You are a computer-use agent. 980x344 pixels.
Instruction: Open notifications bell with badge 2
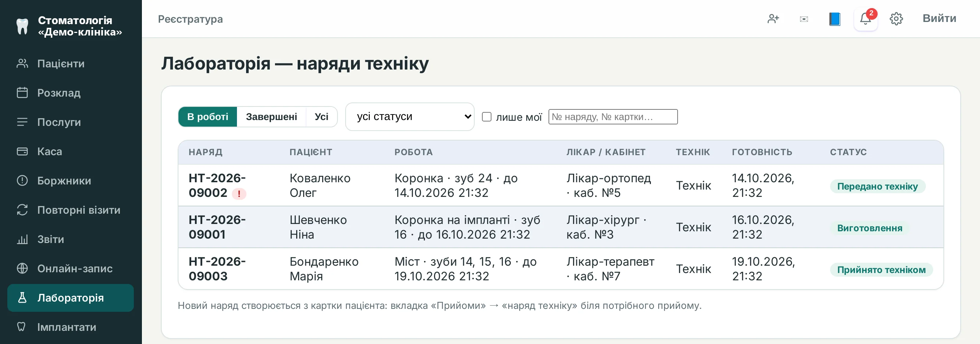coord(866,19)
